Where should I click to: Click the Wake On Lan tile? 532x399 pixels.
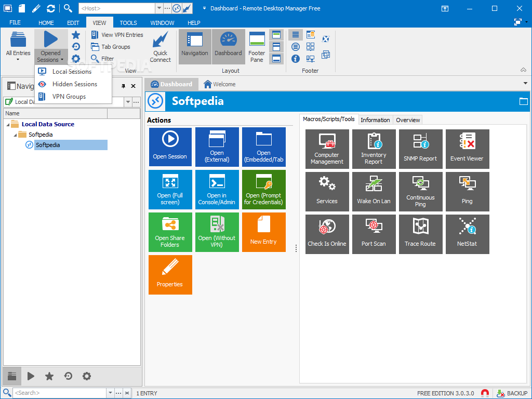click(374, 192)
